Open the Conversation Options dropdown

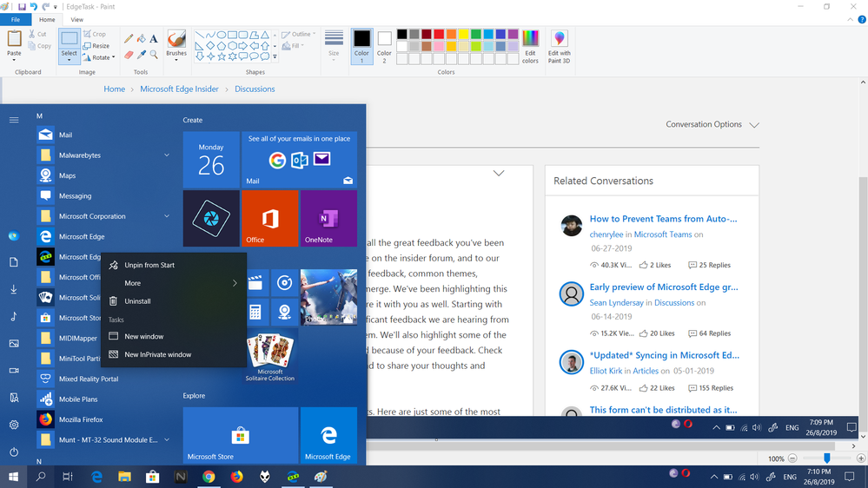[x=712, y=124]
